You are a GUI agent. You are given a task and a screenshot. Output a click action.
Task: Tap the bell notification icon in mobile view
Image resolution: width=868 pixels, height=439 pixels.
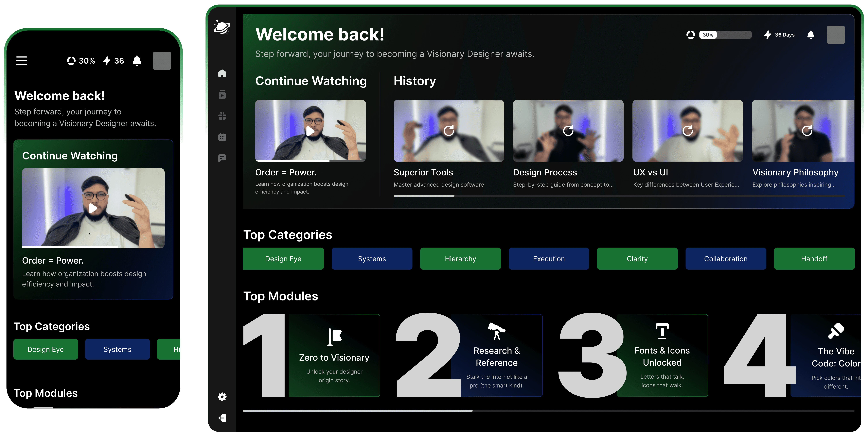[137, 61]
